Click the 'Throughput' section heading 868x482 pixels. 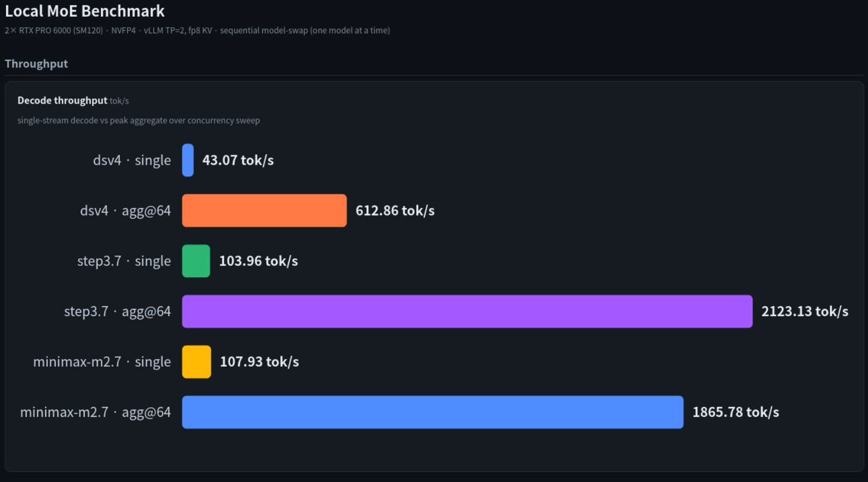(36, 64)
